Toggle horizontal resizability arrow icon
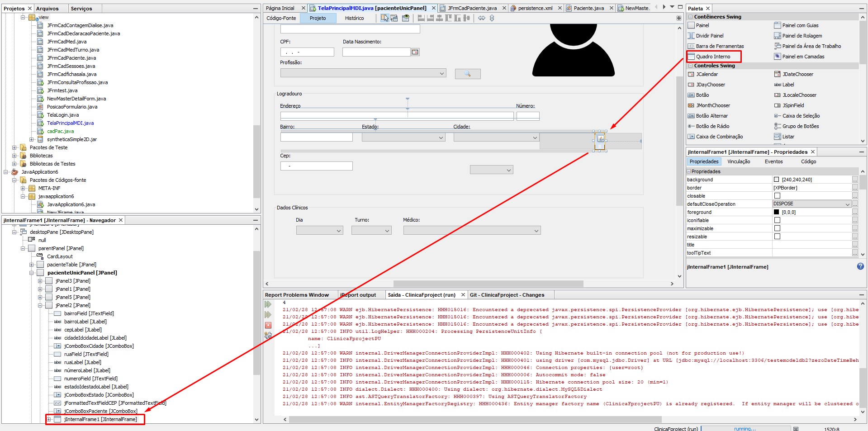The height and width of the screenshot is (431, 868). [x=482, y=18]
